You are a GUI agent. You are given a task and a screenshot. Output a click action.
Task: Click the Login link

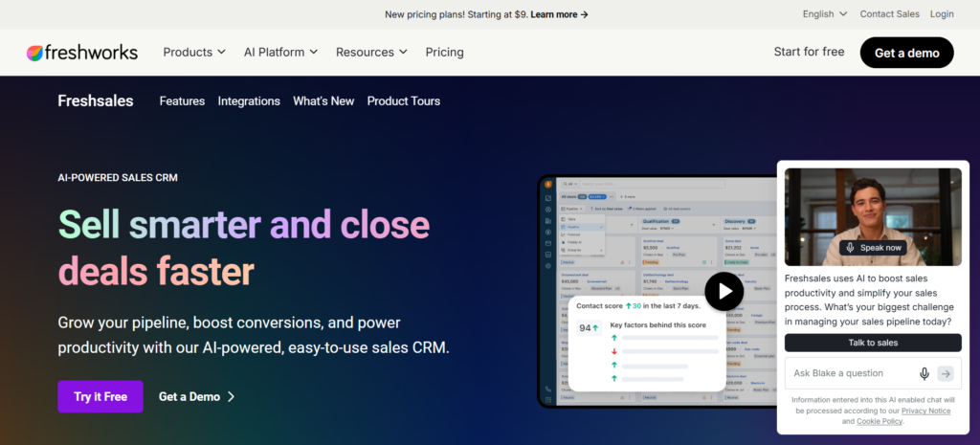click(x=942, y=13)
